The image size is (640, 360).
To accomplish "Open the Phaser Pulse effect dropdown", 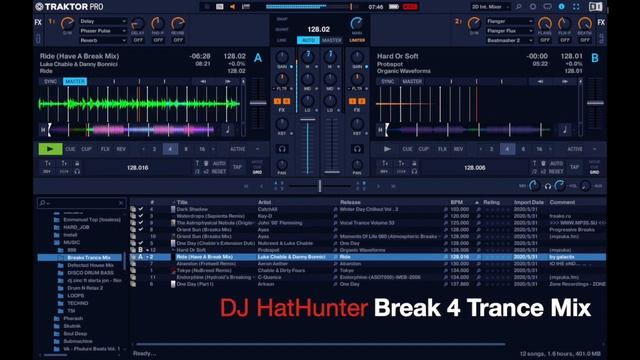I will tap(103, 31).
